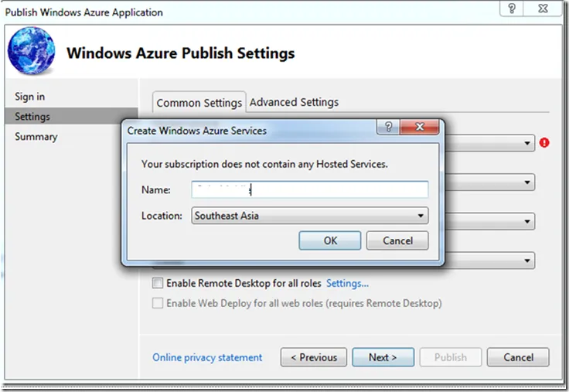This screenshot has height=392, width=569.
Task: Expand the third settings dropdown behind the dialog
Action: click(527, 221)
